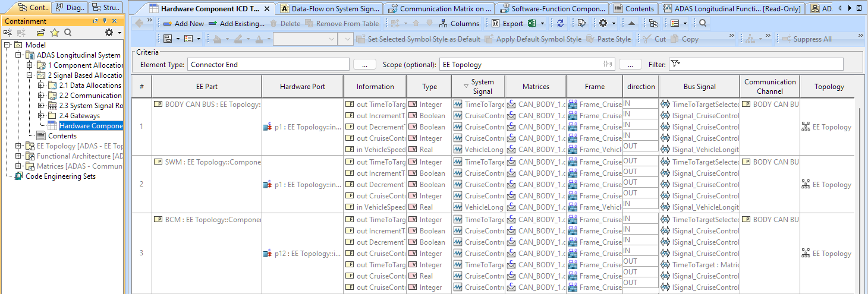Image resolution: width=868 pixels, height=294 pixels.
Task: Click the favorites star in Containment panel
Action: click(55, 33)
